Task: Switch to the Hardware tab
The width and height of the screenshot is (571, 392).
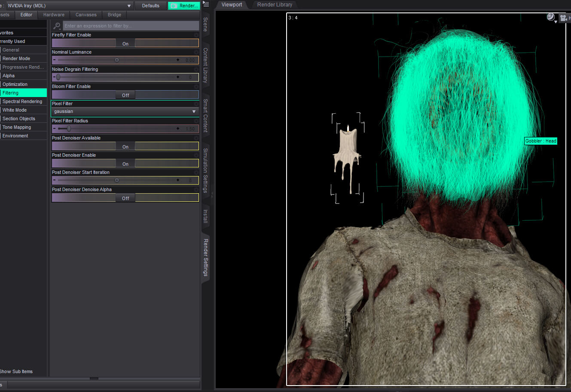Action: tap(54, 15)
